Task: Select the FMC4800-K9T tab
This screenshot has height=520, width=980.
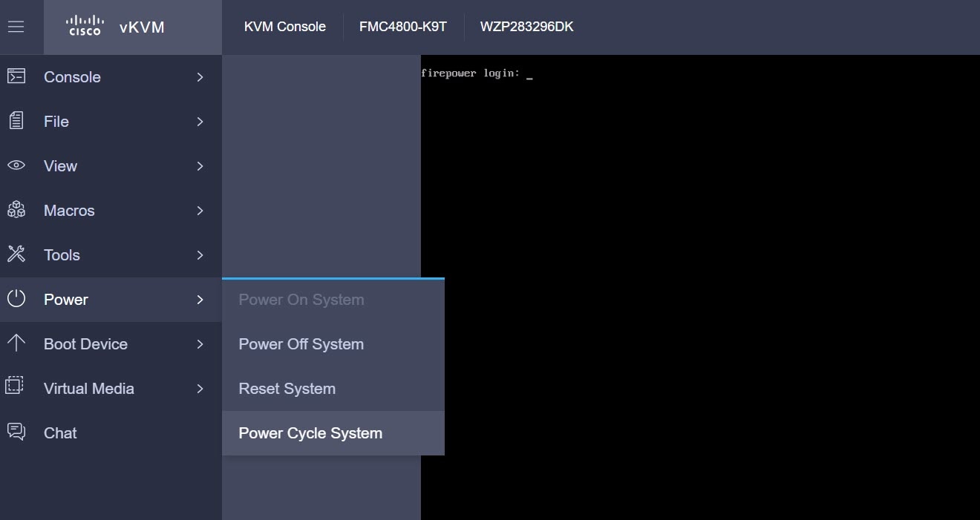Action: (x=403, y=27)
